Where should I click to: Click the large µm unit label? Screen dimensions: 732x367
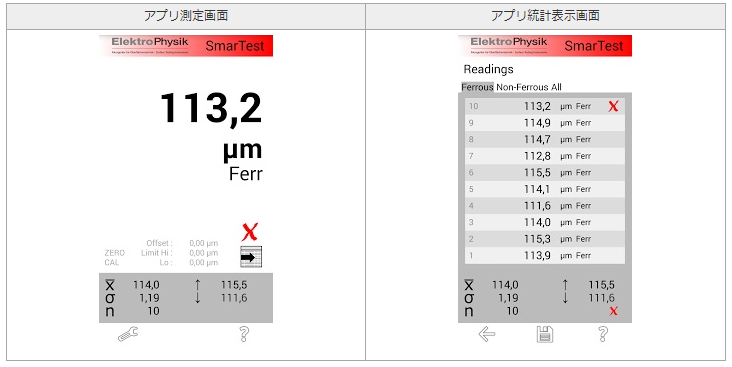pos(242,150)
